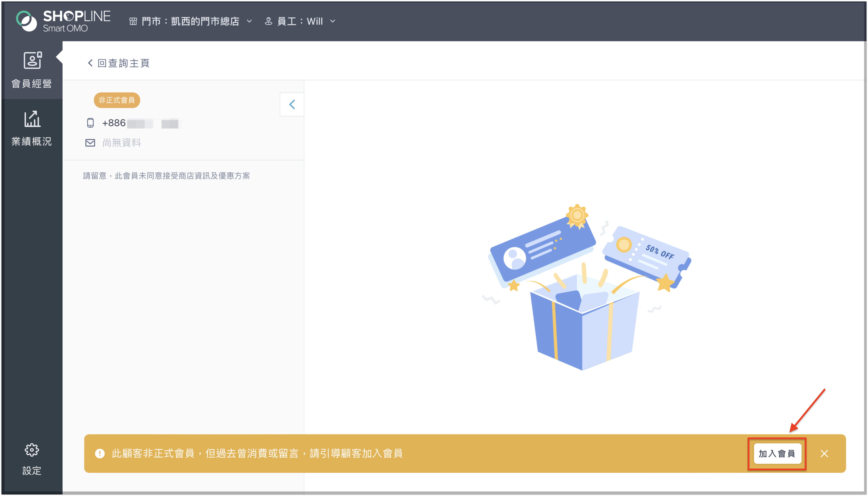Open 設定 settings in sidebar
Viewport: 868px width, 496px height.
32,459
